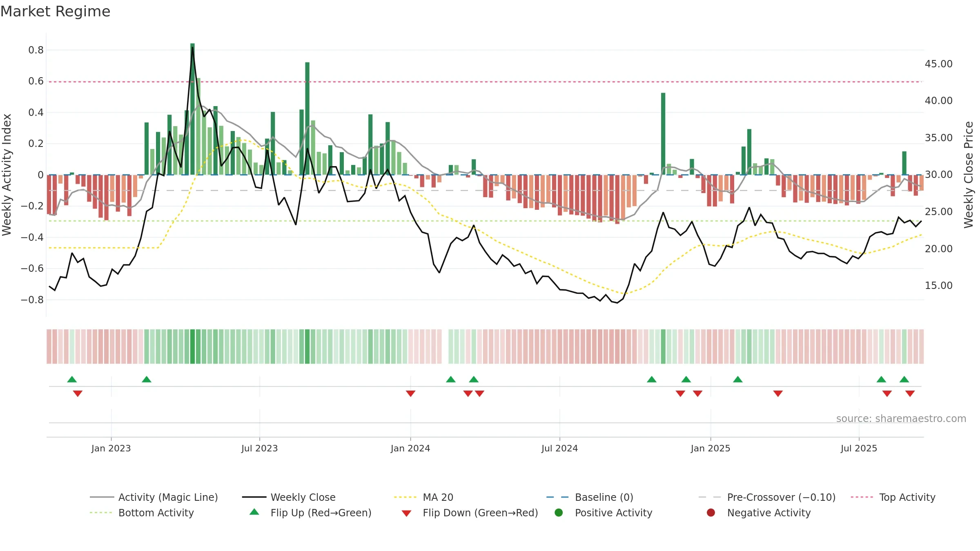Toggle the Top Activity legend entry

coord(893,497)
